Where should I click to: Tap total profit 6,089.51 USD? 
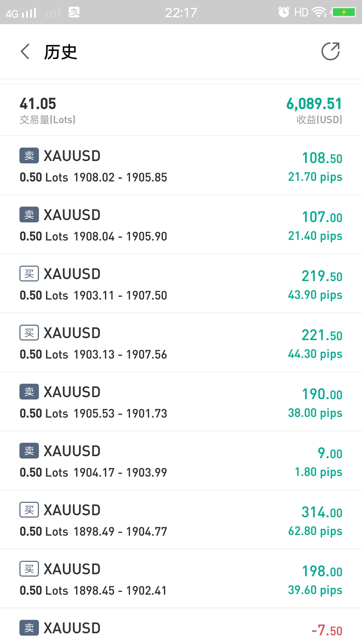314,104
